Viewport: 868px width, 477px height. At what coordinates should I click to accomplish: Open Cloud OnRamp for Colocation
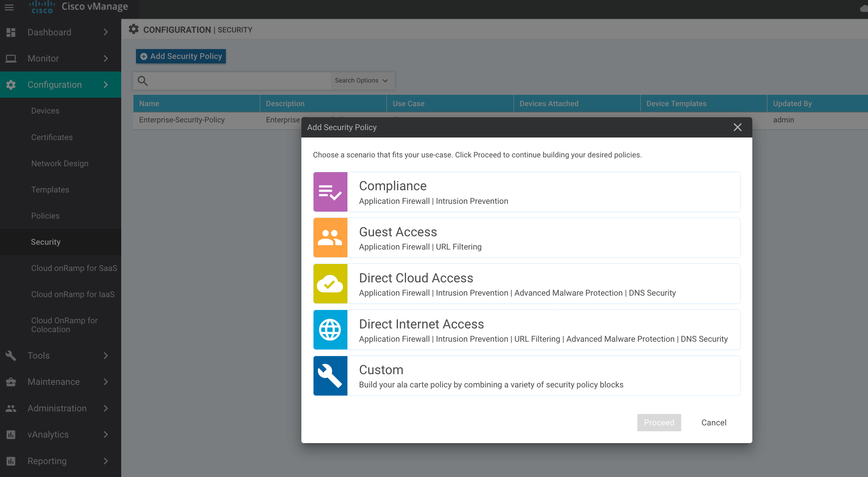click(64, 325)
